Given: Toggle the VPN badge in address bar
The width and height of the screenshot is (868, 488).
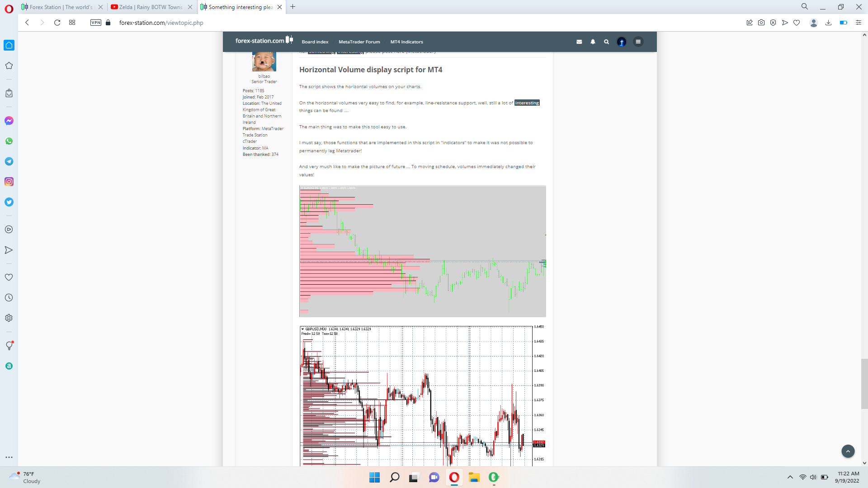Looking at the screenshot, I should click(96, 23).
